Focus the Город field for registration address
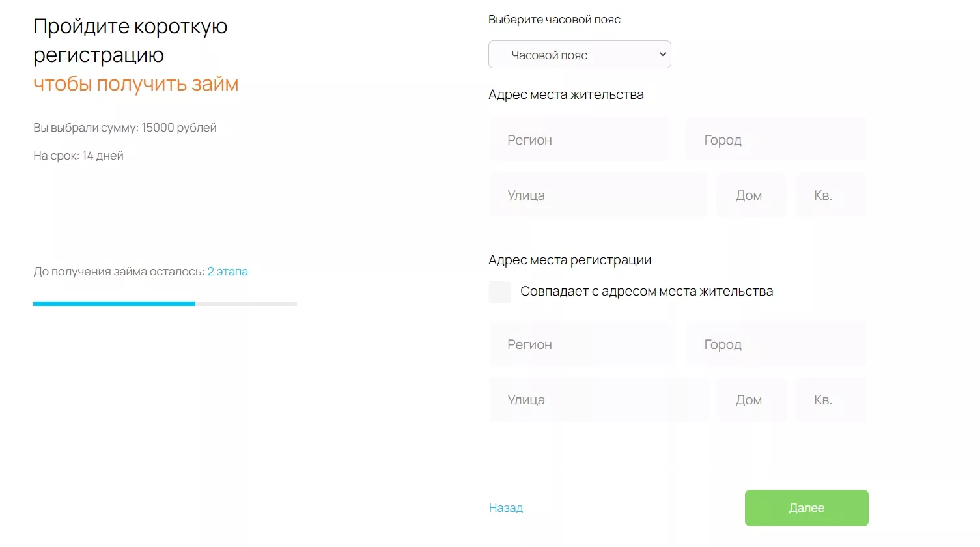980x547 pixels. [x=776, y=344]
